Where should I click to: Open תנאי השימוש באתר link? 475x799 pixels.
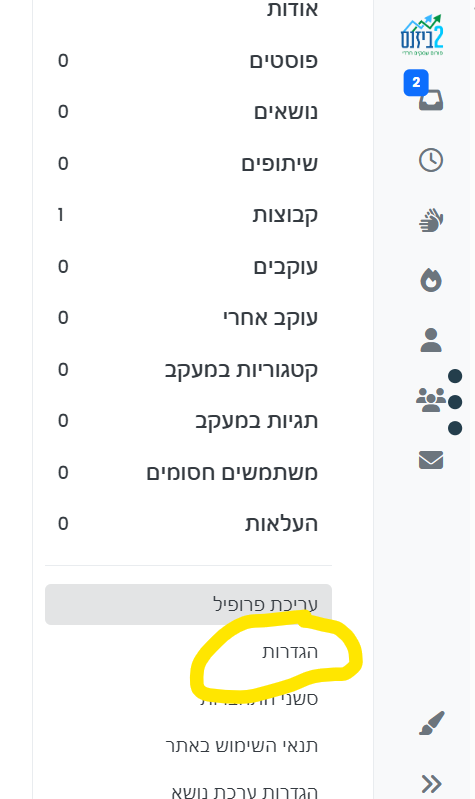click(x=242, y=746)
